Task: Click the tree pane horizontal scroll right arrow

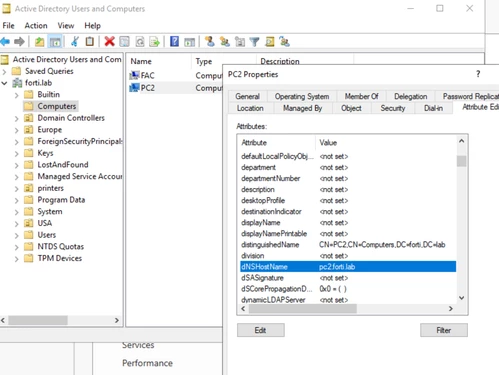Action: tap(117, 320)
